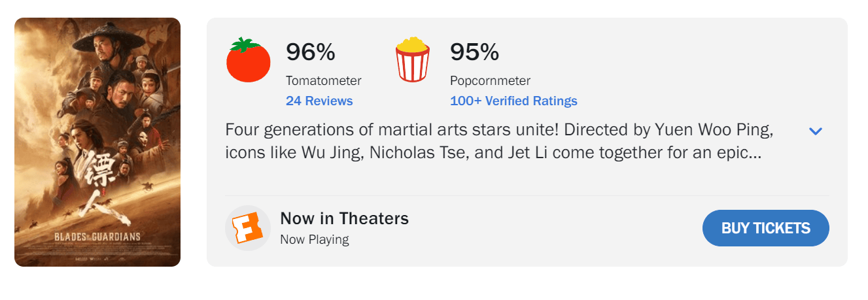
Task: Open the 100+ Verified Ratings link
Action: point(513,101)
